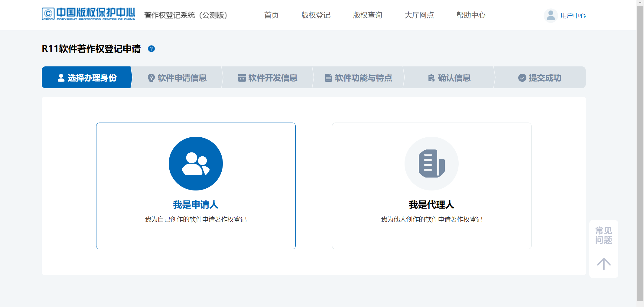Open the help question mark icon beside R11 title
This screenshot has width=644, height=307.
(x=151, y=49)
